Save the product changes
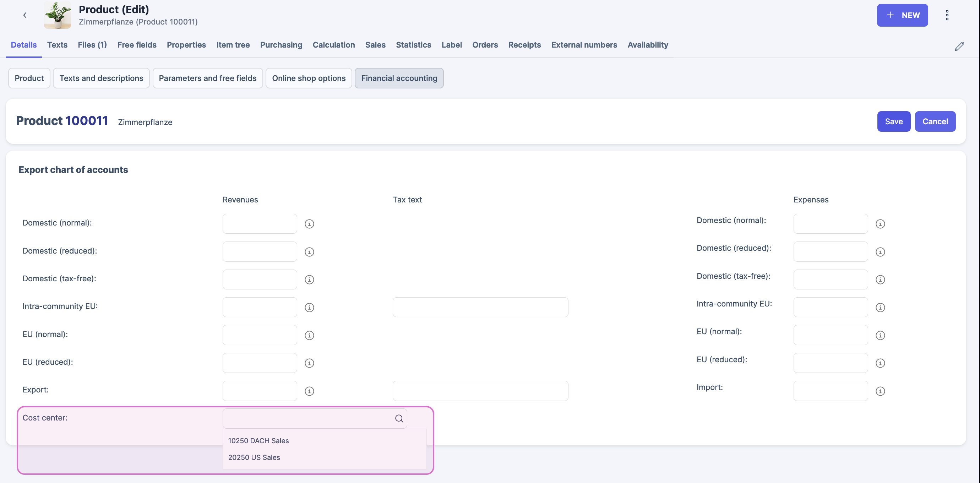Screen dimensions: 980x483 [894, 121]
